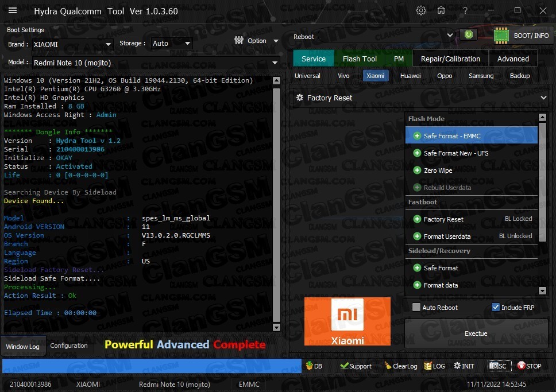556x392 pixels.
Task: Open settings gear in title bar
Action: click(421, 11)
